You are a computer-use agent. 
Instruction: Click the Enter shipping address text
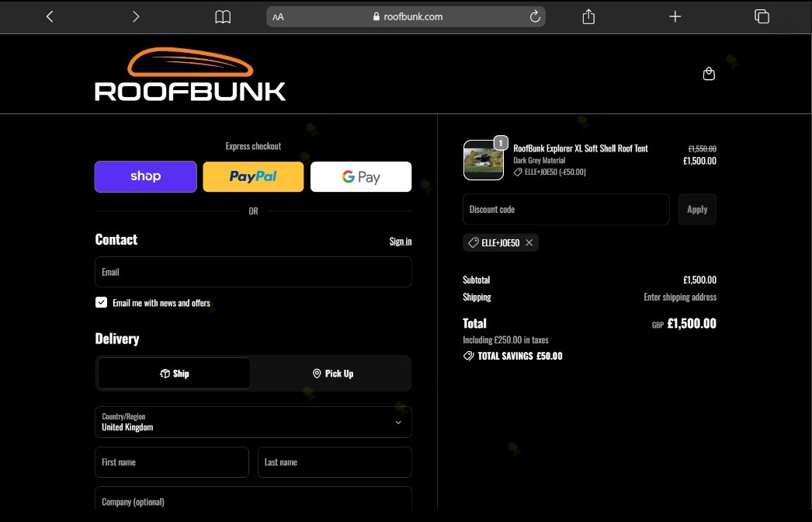[680, 297]
